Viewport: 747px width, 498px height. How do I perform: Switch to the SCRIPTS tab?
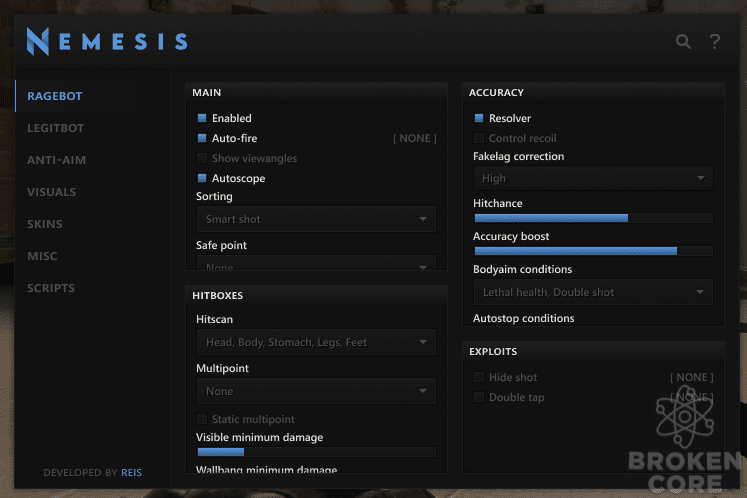pos(51,287)
